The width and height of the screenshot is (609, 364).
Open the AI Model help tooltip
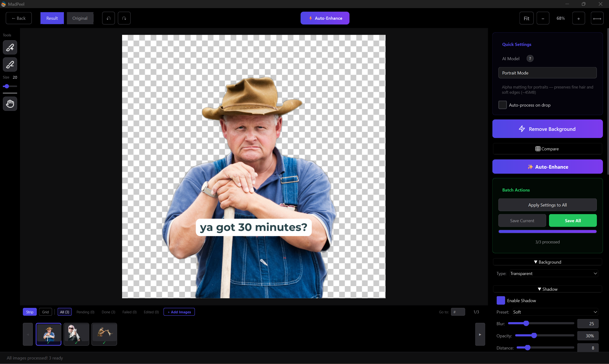(x=530, y=58)
